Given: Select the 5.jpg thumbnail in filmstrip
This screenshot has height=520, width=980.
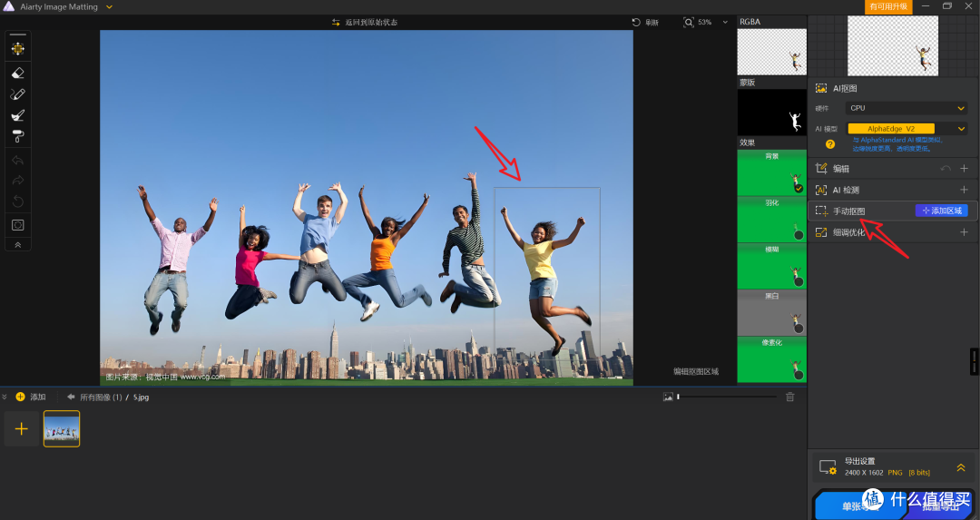Looking at the screenshot, I should coord(62,428).
